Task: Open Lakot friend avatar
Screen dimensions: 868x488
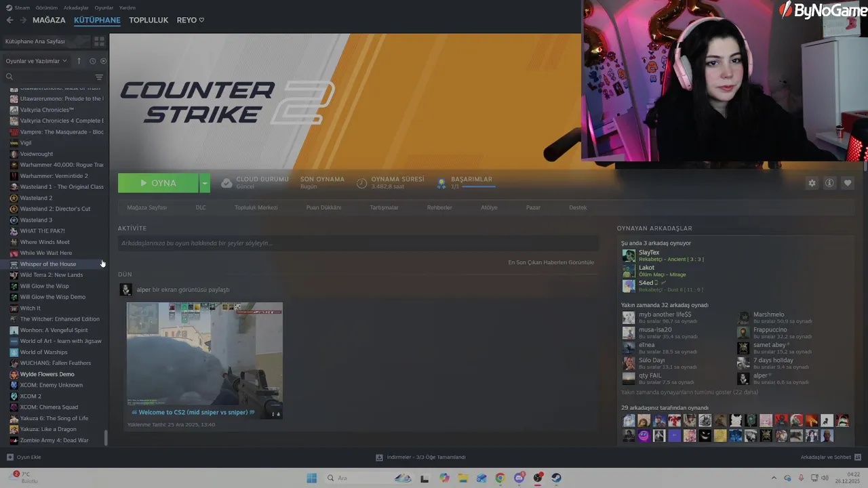Action: coord(629,271)
